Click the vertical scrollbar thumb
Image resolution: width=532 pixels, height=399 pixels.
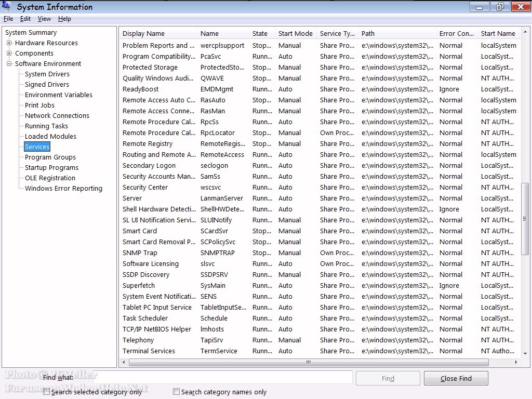[525, 219]
